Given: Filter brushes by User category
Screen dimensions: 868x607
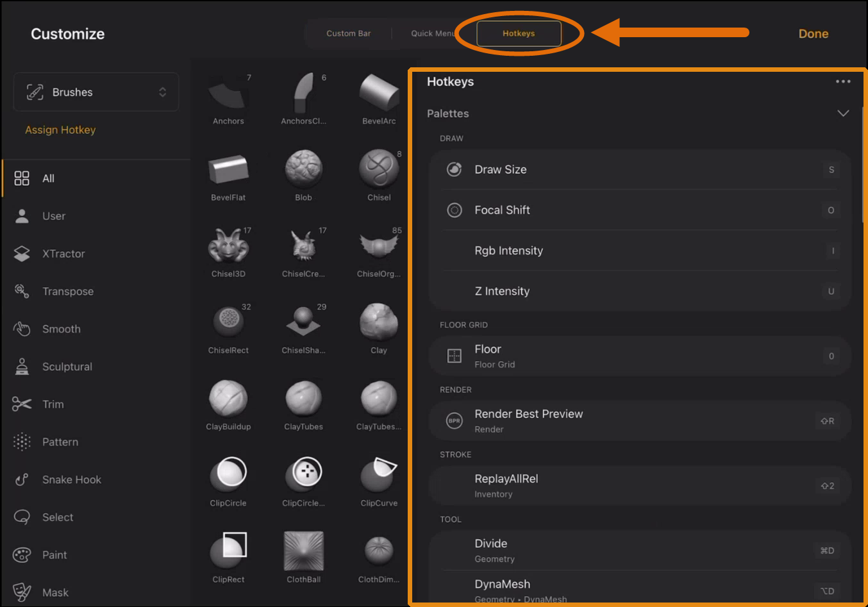Looking at the screenshot, I should coord(96,216).
